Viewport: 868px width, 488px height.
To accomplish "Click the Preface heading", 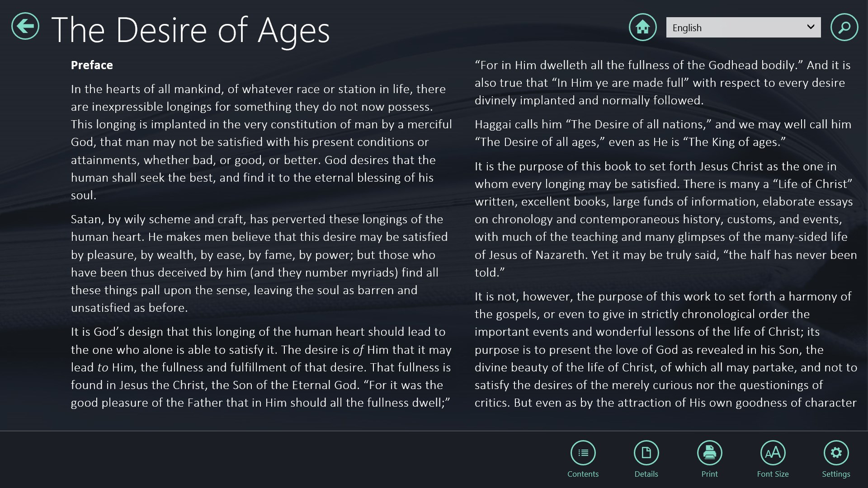I will pos(92,65).
